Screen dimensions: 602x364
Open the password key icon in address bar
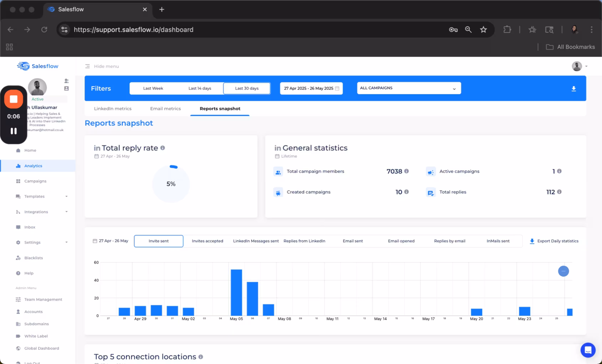click(x=453, y=30)
